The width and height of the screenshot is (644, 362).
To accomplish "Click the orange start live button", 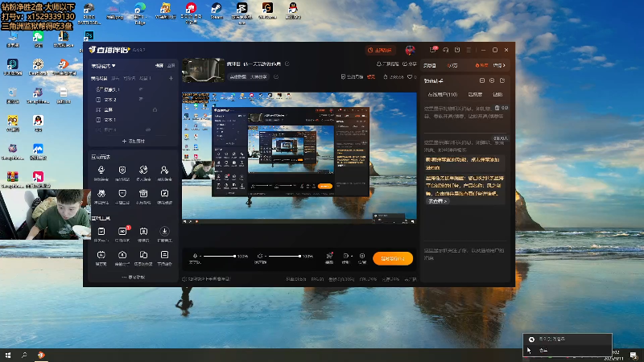I will [x=393, y=258].
